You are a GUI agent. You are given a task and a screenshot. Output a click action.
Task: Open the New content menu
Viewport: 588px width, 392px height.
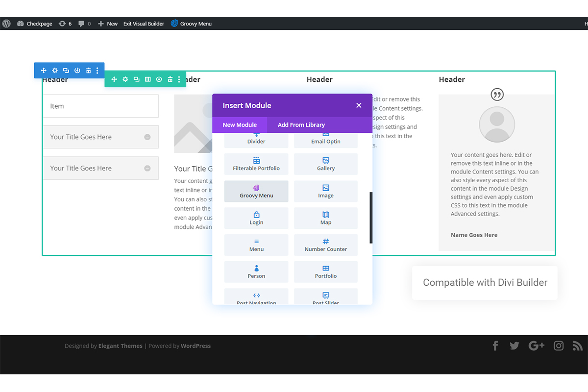(108, 24)
